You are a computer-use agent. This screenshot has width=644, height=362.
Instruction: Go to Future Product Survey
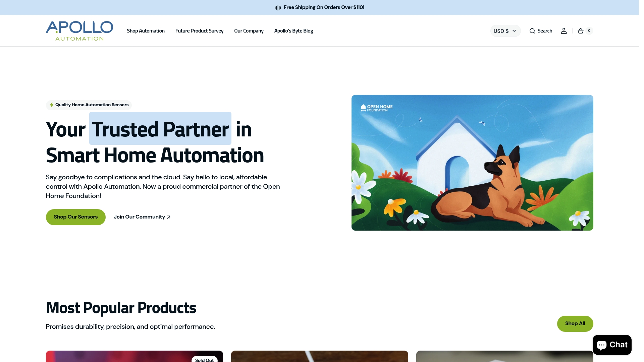[199, 31]
